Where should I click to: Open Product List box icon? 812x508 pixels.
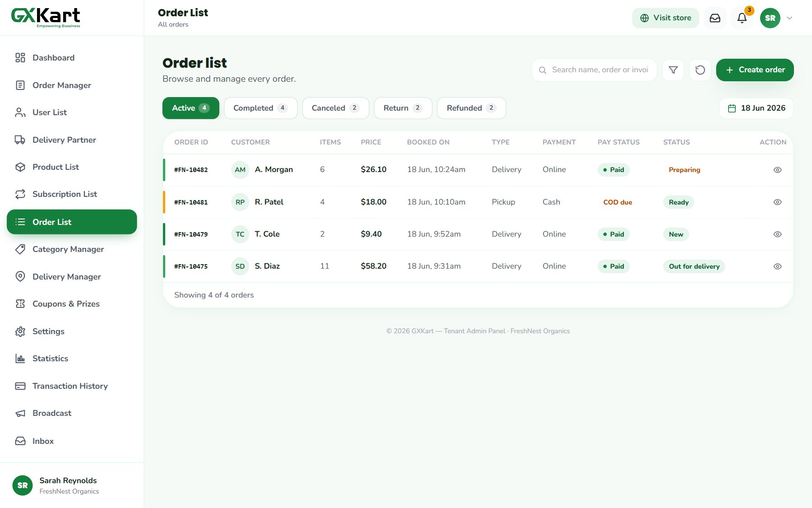point(20,167)
